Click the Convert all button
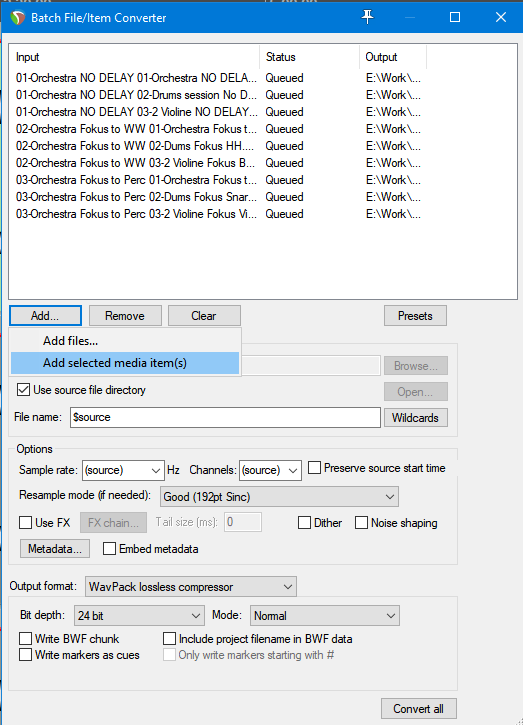The image size is (523, 725). [x=418, y=709]
